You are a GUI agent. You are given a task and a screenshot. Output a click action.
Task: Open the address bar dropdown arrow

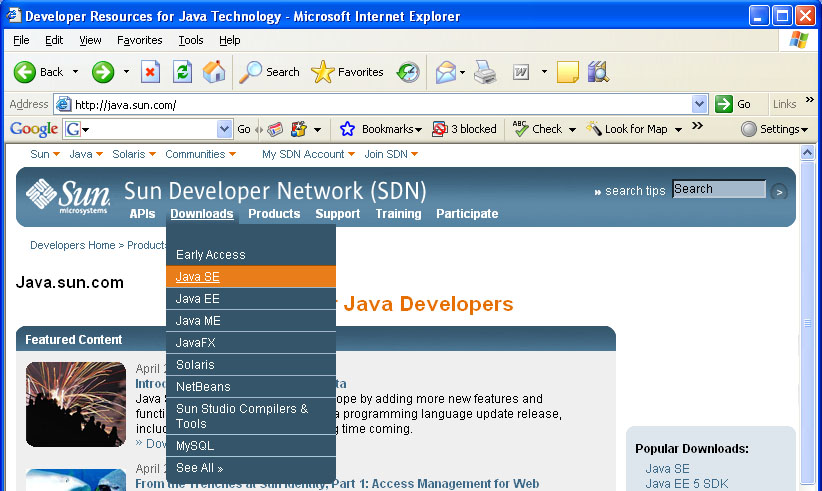coord(699,104)
